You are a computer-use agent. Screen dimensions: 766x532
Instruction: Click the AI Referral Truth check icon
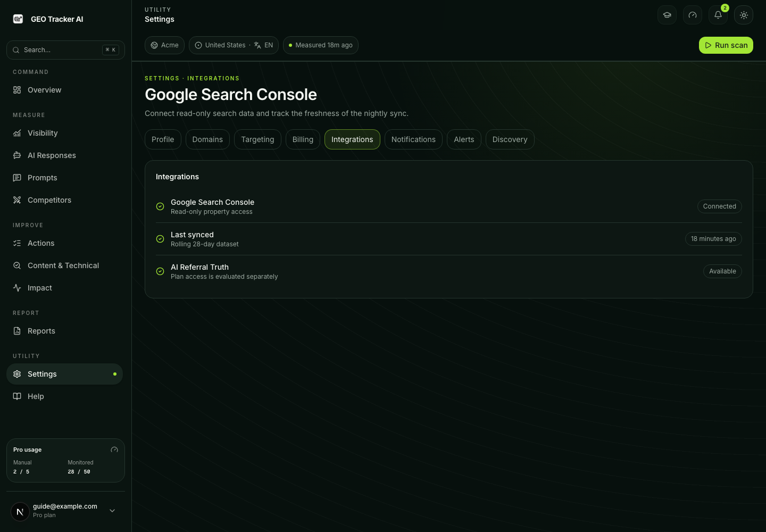[x=160, y=271]
